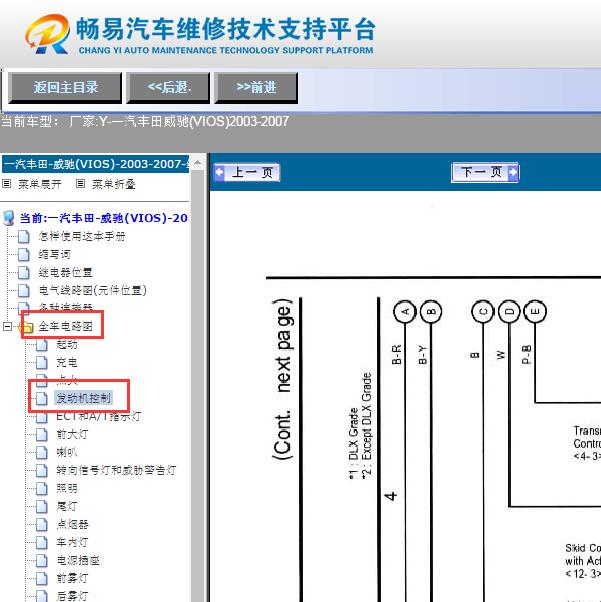The width and height of the screenshot is (601, 602).
Task: Click the page icon beside 继电器位置
Action: [x=24, y=273]
